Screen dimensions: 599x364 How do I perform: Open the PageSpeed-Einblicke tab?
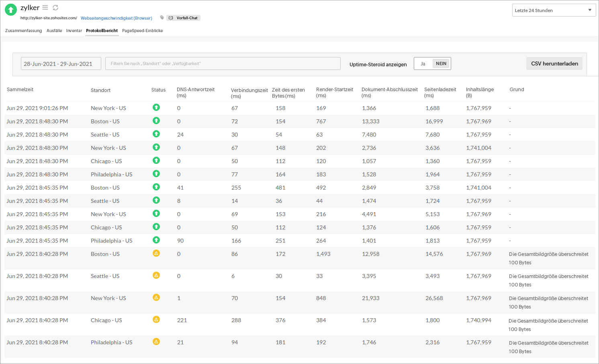click(142, 31)
